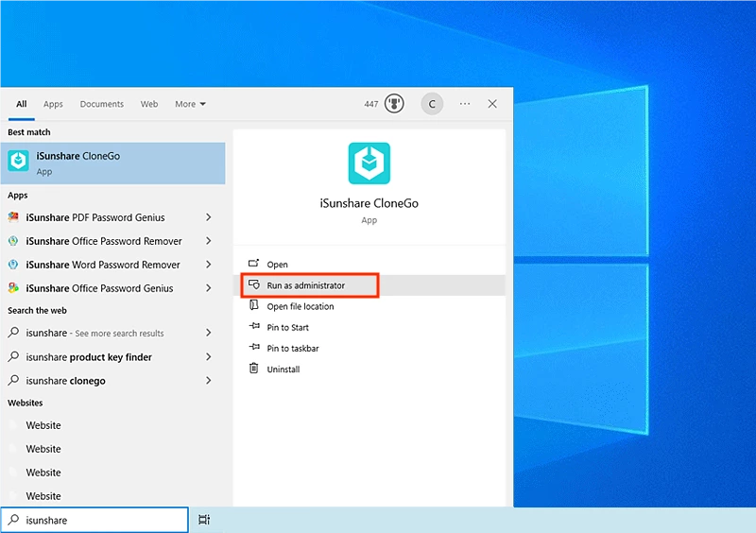The width and height of the screenshot is (756, 533).
Task: Click the taskbar search box containing 'isunshare'
Action: (94, 520)
